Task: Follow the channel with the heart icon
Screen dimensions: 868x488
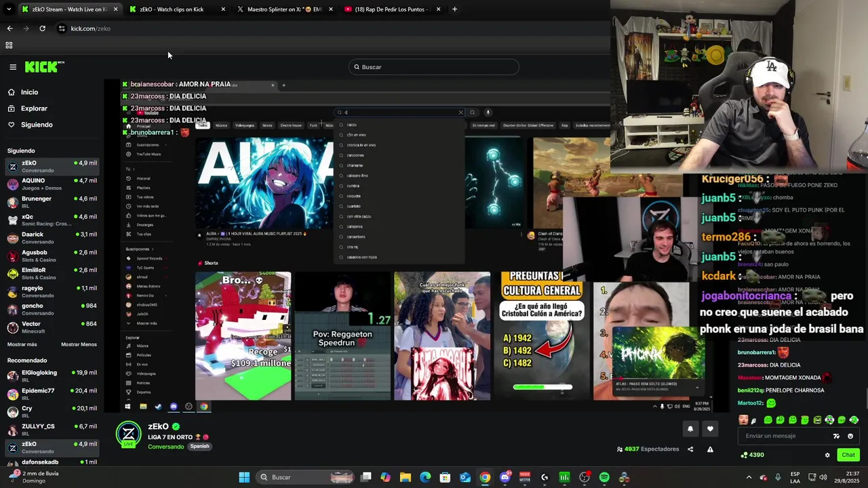Action: point(710,428)
